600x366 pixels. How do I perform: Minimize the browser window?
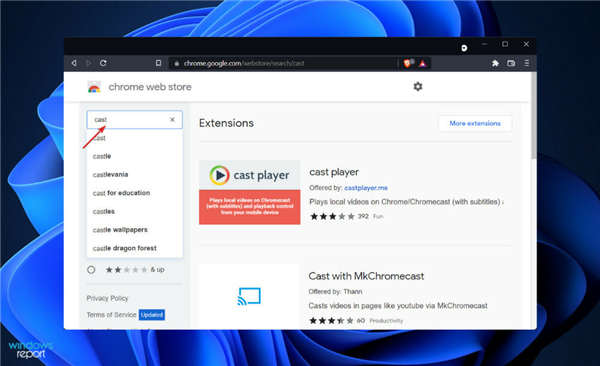tap(484, 44)
